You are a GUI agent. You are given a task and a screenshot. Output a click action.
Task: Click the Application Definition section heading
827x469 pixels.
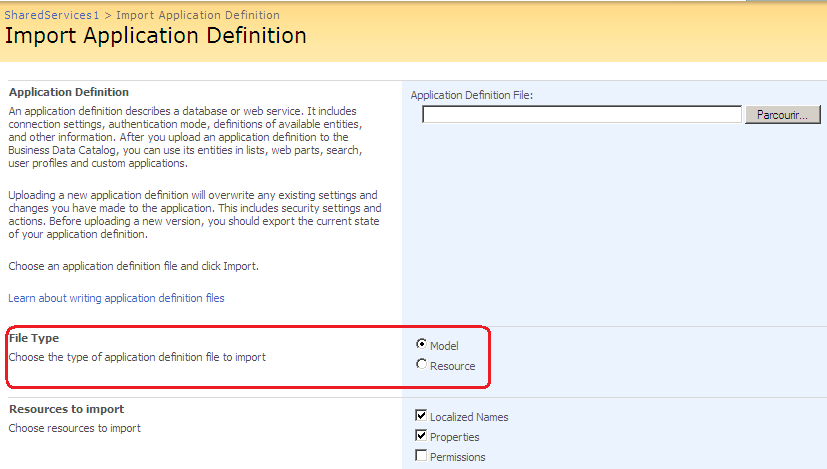point(69,92)
